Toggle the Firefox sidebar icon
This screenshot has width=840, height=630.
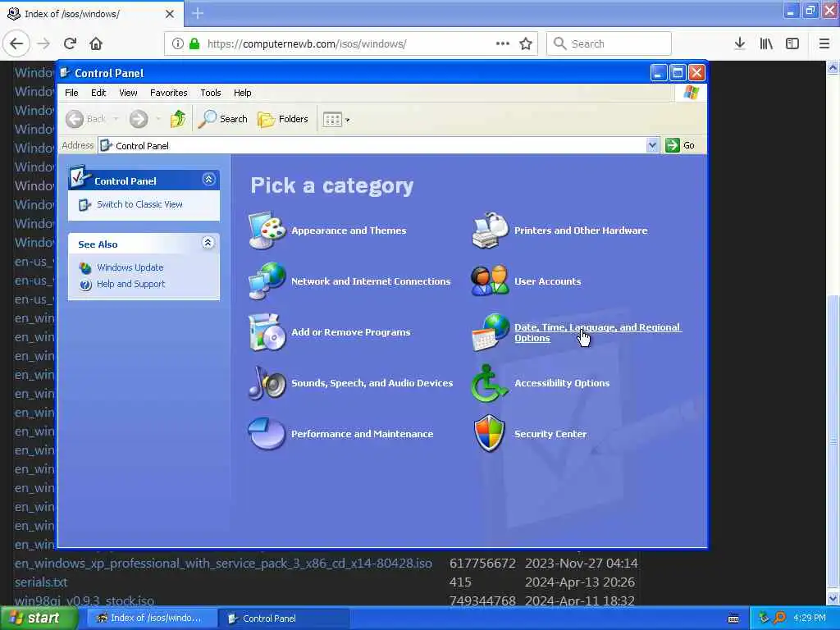click(792, 43)
